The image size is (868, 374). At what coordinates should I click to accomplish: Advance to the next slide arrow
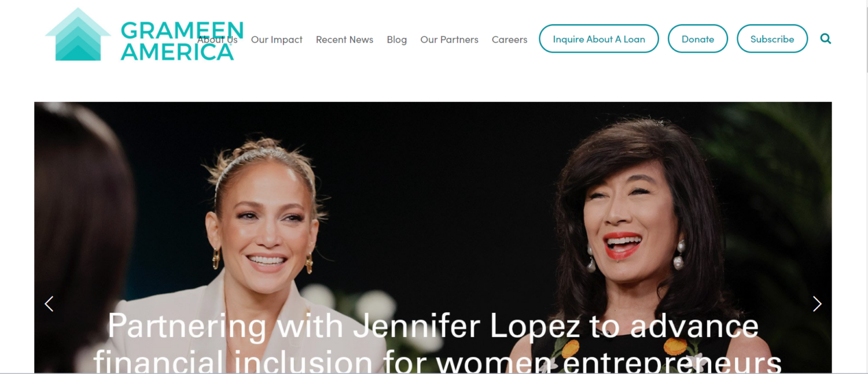[816, 303]
